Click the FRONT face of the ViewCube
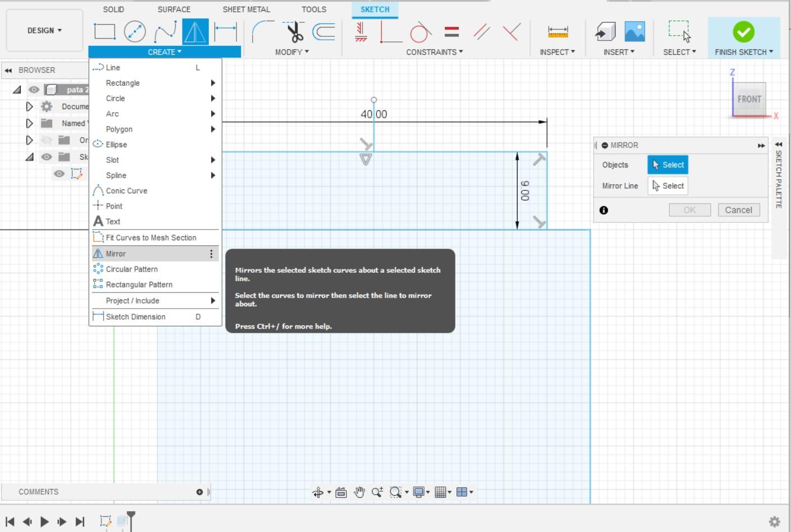The width and height of the screenshot is (791, 532). [x=749, y=99]
